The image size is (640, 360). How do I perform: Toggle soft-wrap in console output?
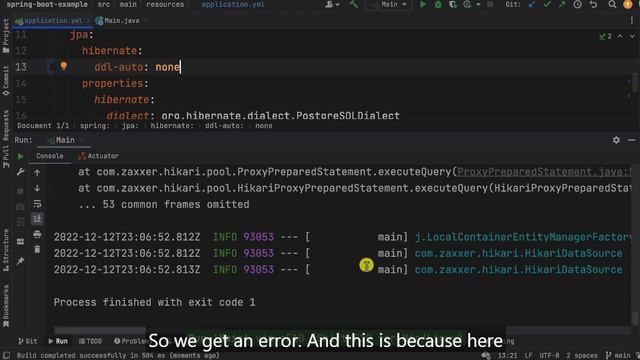pos(37,203)
